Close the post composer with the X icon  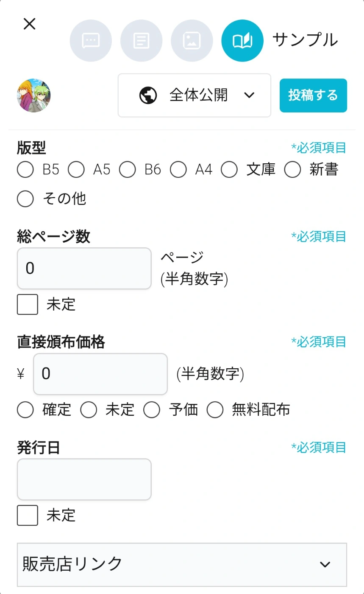(29, 24)
